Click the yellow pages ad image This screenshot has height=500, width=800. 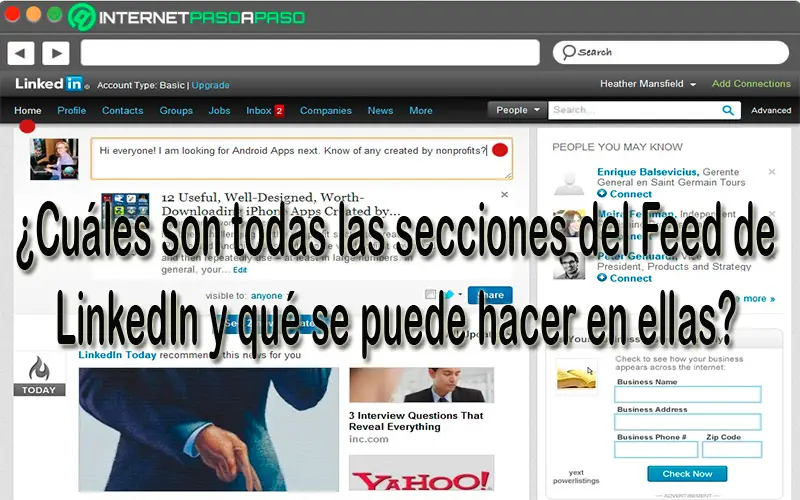(576, 377)
